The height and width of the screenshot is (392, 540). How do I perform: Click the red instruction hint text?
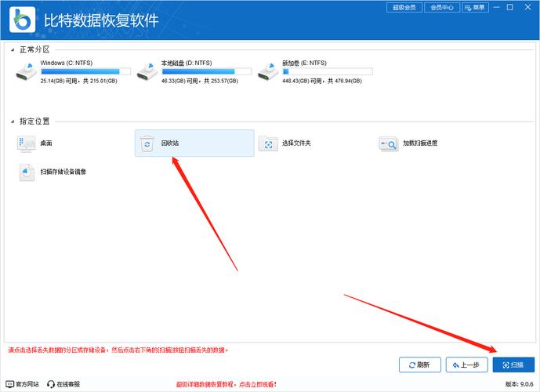pos(118,350)
